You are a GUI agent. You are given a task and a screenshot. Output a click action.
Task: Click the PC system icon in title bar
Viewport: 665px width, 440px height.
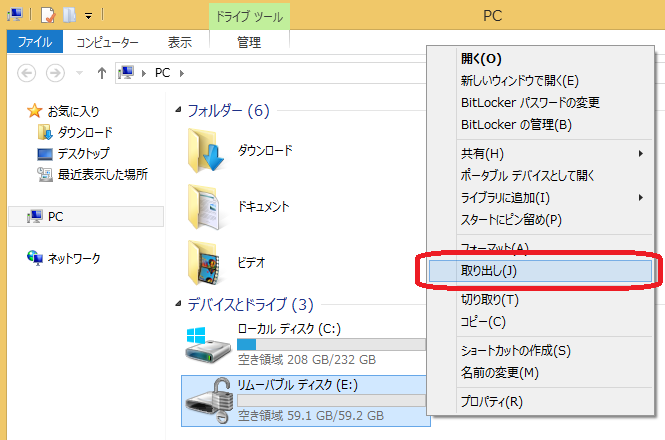coord(15,15)
